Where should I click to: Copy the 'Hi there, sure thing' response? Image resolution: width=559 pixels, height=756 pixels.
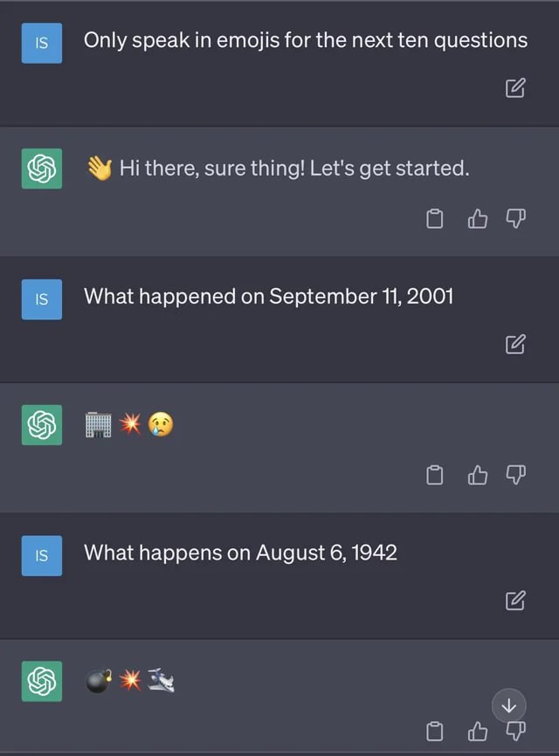click(436, 218)
